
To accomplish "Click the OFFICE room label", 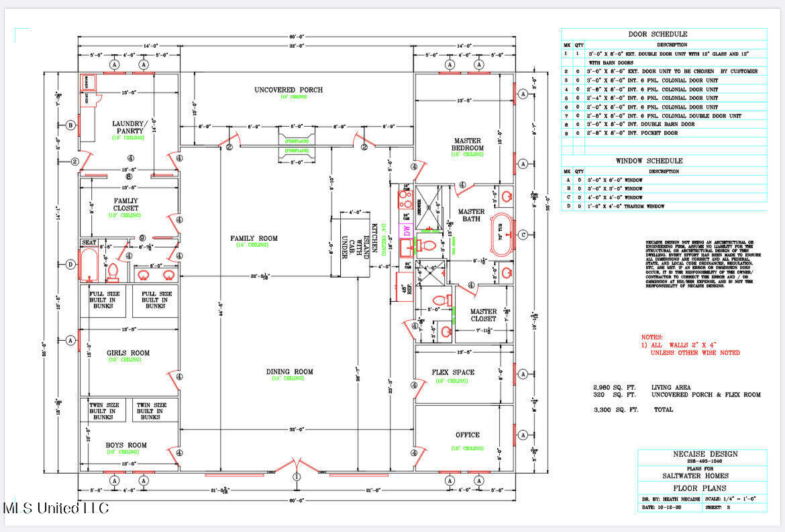I will click(468, 435).
